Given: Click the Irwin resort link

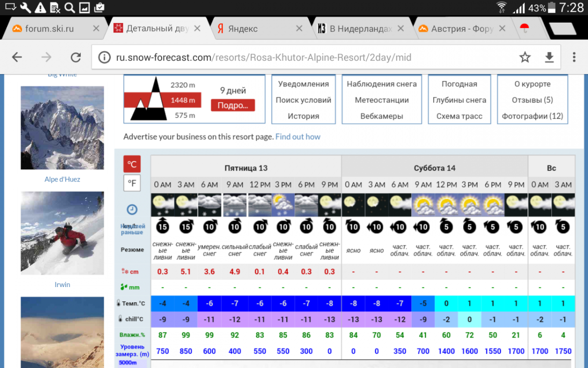Looking at the screenshot, I should pos(62,285).
